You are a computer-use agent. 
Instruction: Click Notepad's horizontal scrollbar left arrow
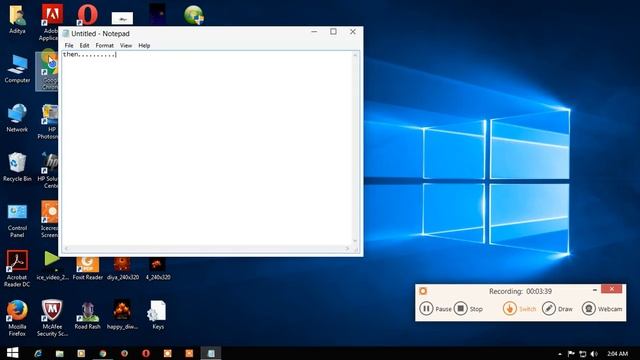coord(66,248)
